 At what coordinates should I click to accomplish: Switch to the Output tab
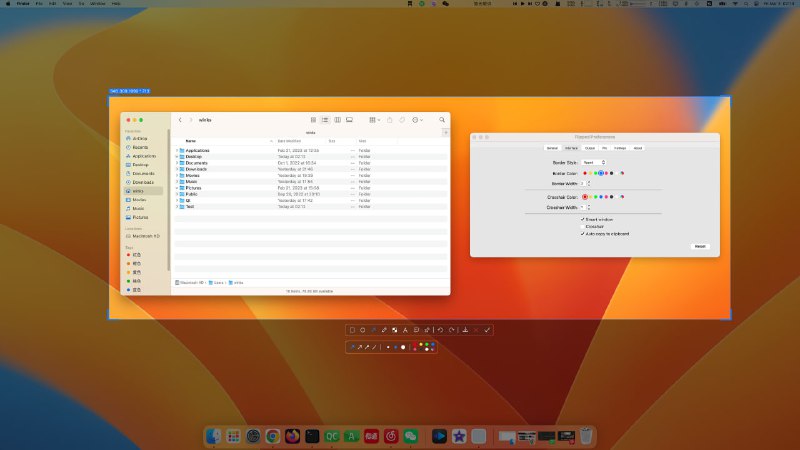[590, 148]
